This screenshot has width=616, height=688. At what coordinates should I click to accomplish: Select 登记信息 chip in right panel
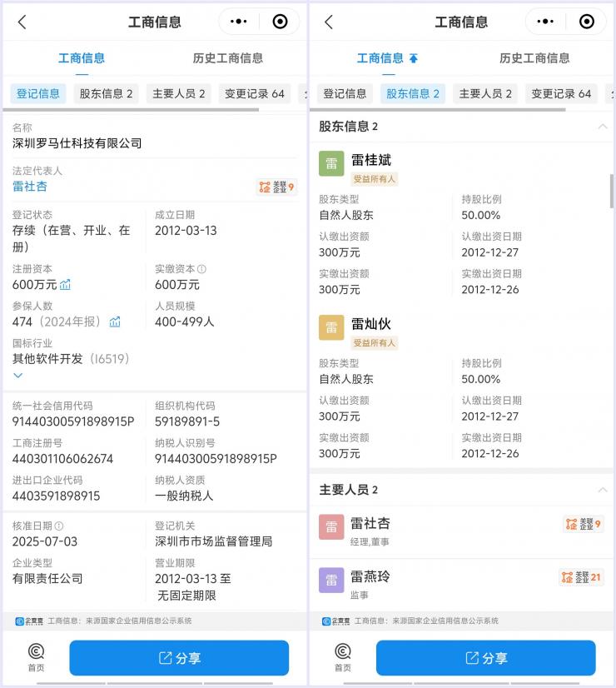click(x=345, y=93)
